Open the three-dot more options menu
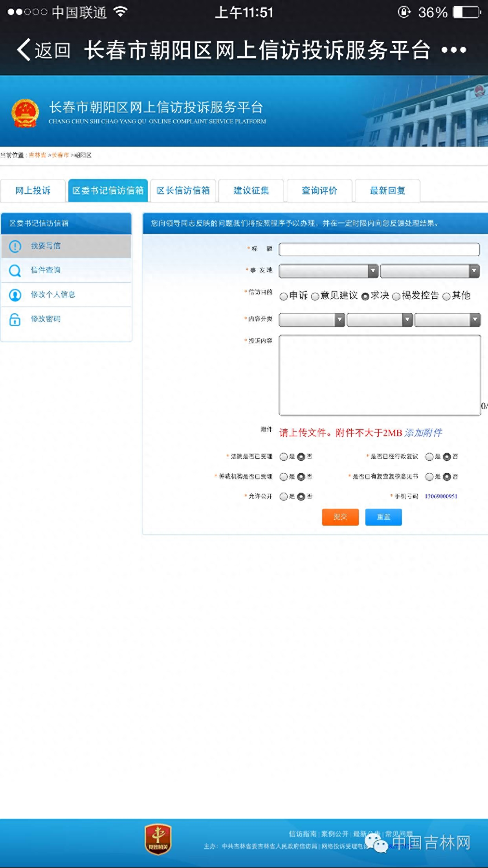 click(453, 50)
